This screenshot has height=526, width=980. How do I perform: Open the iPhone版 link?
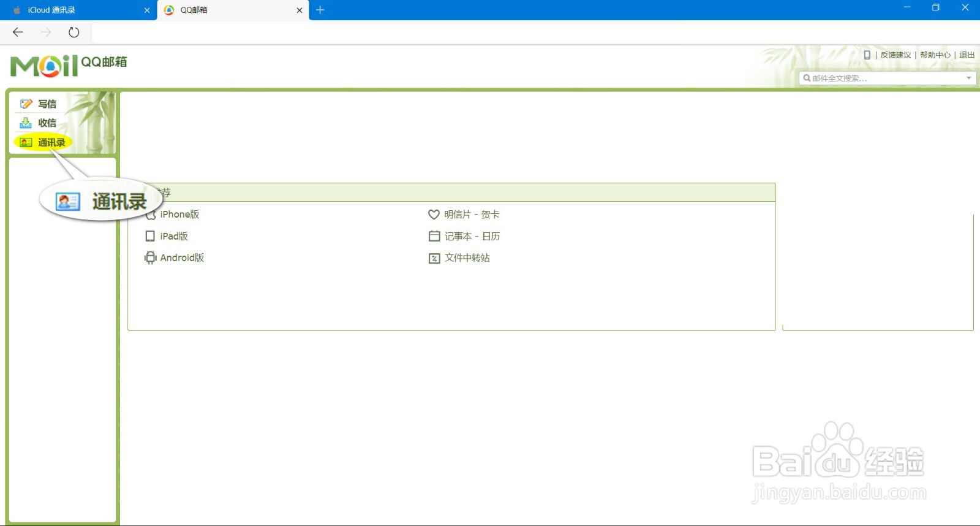179,214
